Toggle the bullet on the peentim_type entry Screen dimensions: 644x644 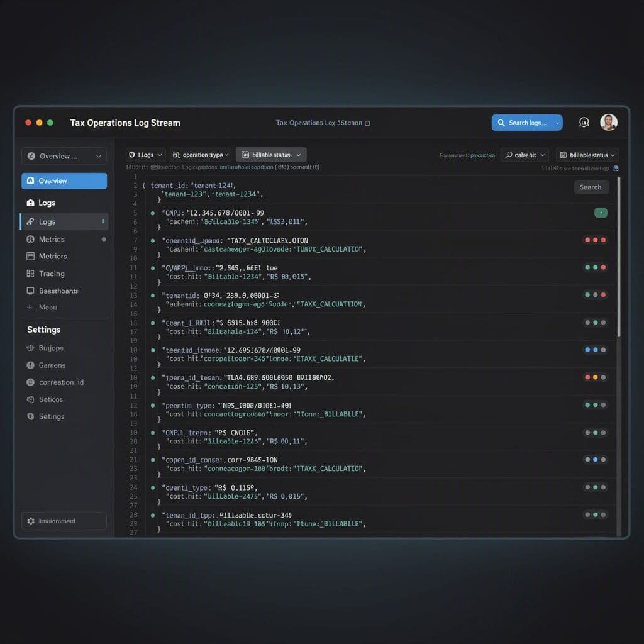point(153,406)
